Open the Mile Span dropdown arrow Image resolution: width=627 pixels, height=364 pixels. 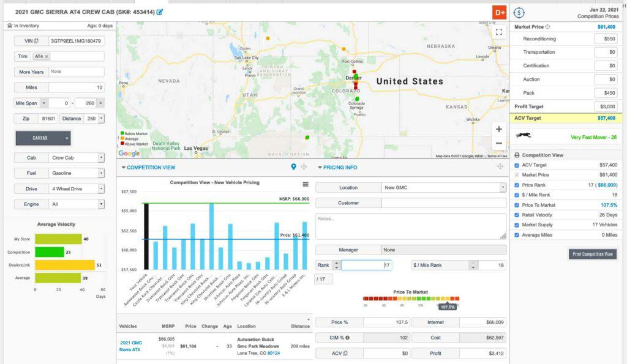pos(44,103)
